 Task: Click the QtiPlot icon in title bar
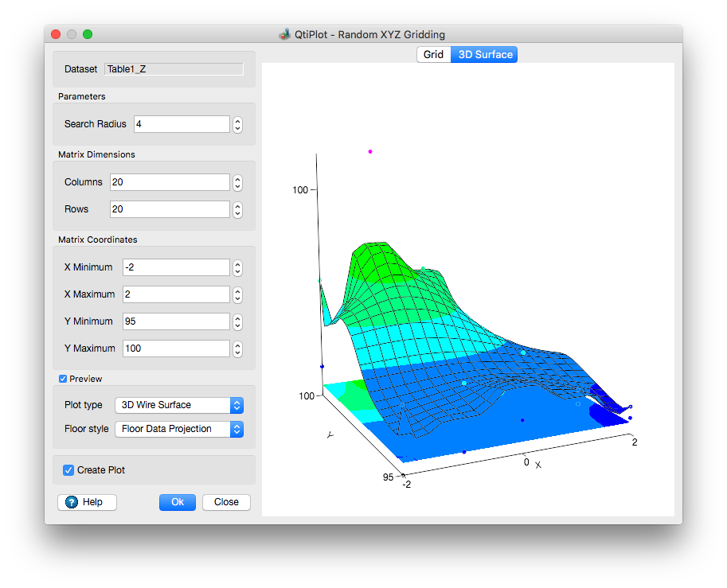284,34
